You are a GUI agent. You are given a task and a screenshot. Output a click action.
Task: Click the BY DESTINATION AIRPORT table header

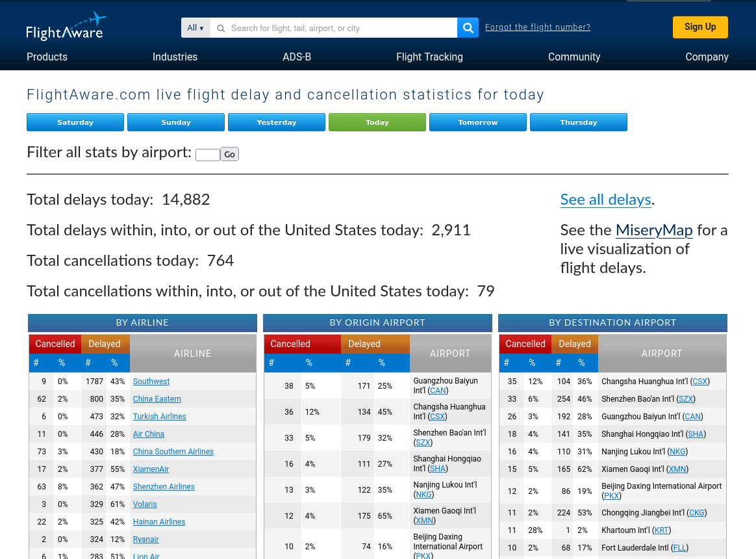[x=612, y=322]
